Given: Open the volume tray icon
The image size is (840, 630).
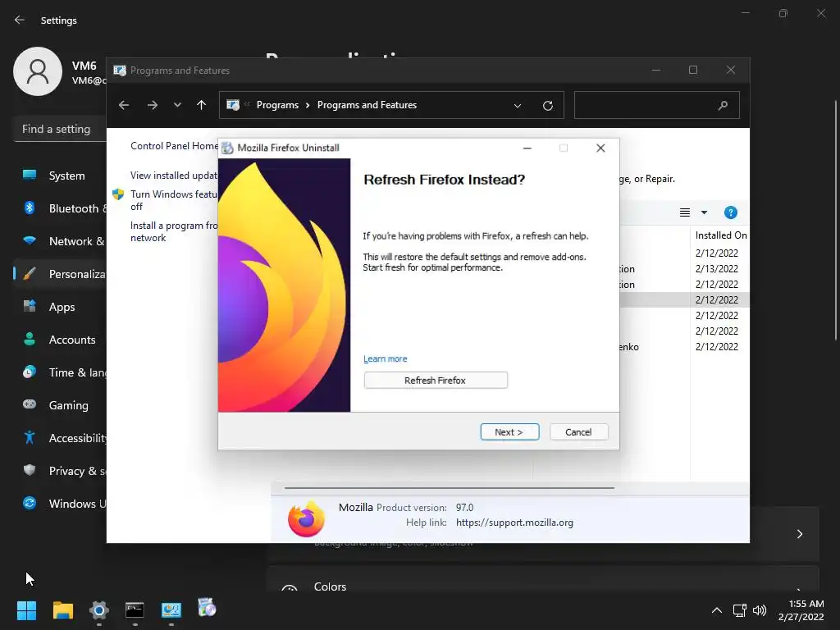Looking at the screenshot, I should (759, 610).
